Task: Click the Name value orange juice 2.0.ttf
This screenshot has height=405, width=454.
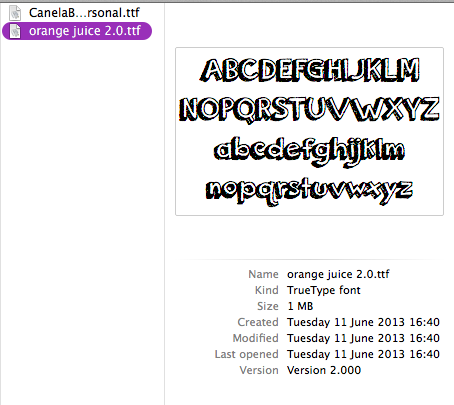Action: pos(338,274)
